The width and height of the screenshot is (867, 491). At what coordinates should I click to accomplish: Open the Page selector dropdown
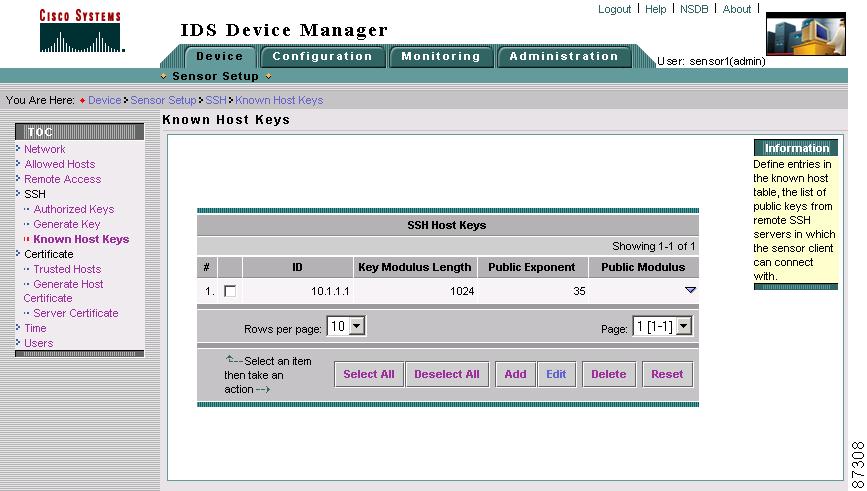tap(662, 326)
